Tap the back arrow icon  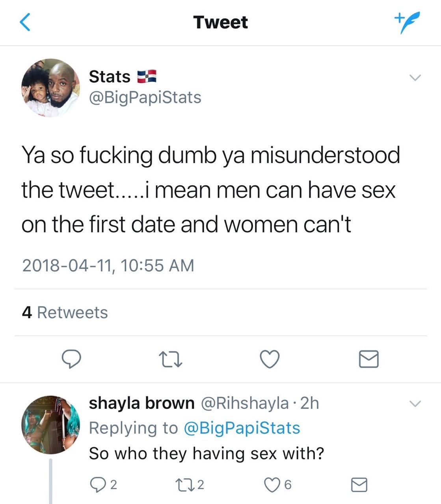click(25, 22)
